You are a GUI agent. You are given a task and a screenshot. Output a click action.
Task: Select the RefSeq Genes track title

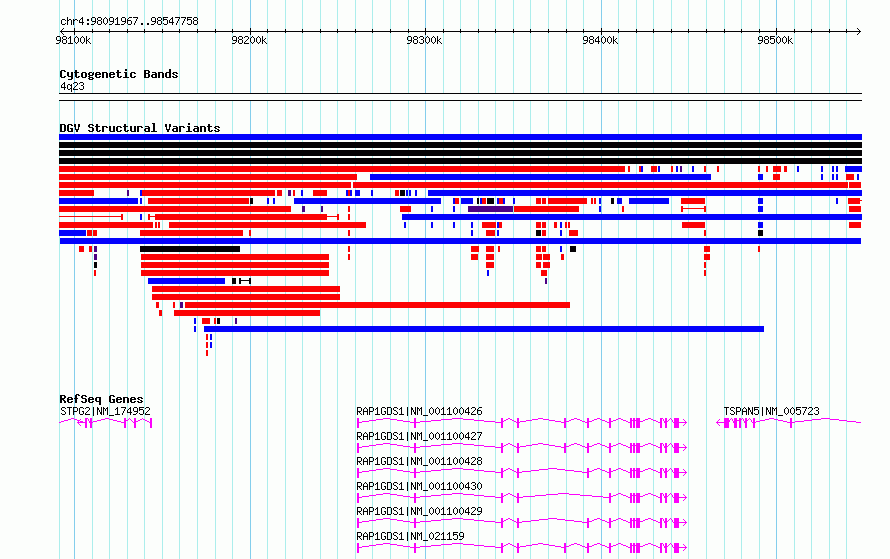pos(101,399)
